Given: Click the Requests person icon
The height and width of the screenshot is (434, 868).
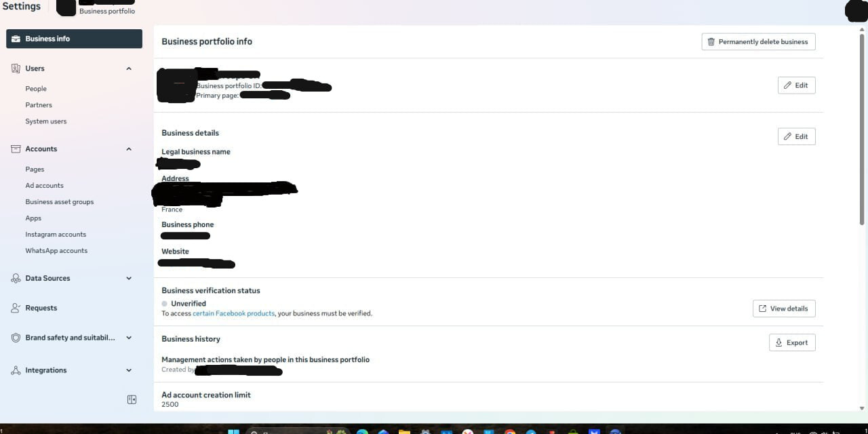Looking at the screenshot, I should (16, 308).
